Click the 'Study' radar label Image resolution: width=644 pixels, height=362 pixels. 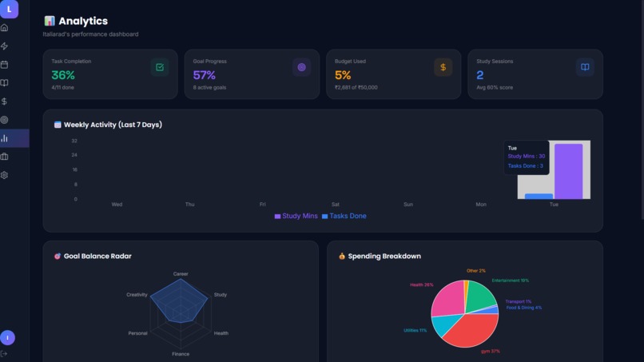(221, 295)
